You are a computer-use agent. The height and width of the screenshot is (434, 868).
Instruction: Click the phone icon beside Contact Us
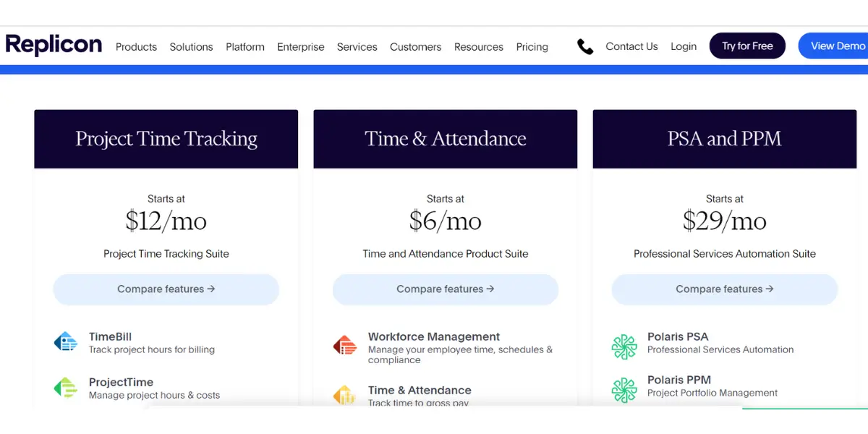(585, 47)
